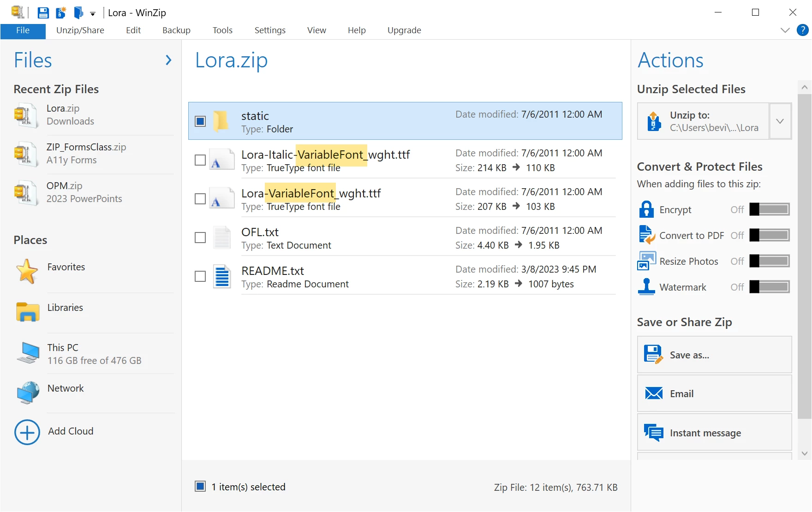Click the Email button
Screen dimensions: 812x512
coord(715,393)
